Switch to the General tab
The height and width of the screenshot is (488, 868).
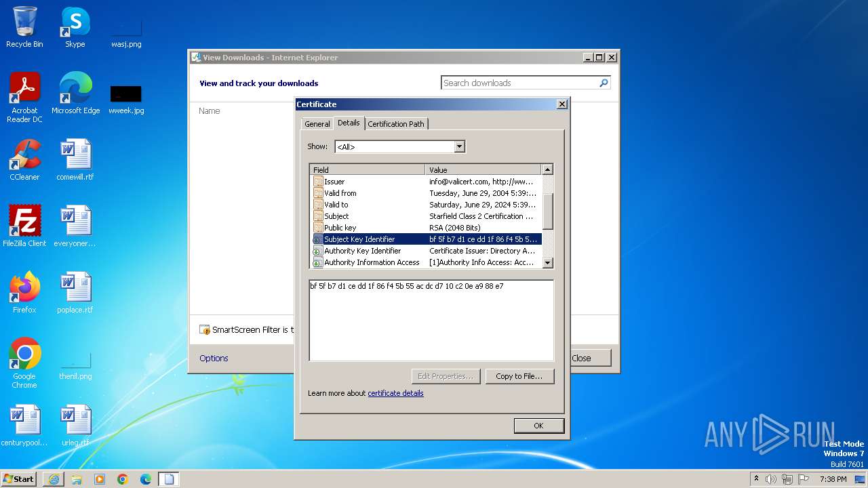click(317, 124)
